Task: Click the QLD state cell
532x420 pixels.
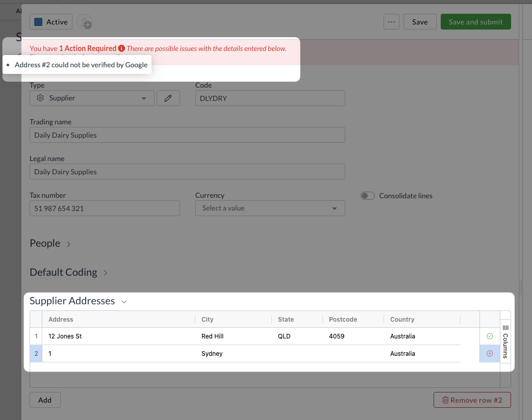Action: [x=297, y=336]
